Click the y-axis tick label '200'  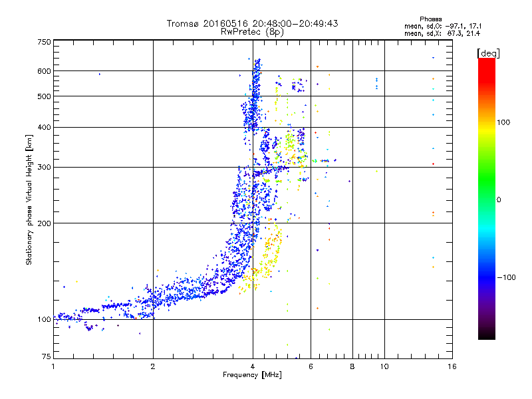pyautogui.click(x=44, y=223)
